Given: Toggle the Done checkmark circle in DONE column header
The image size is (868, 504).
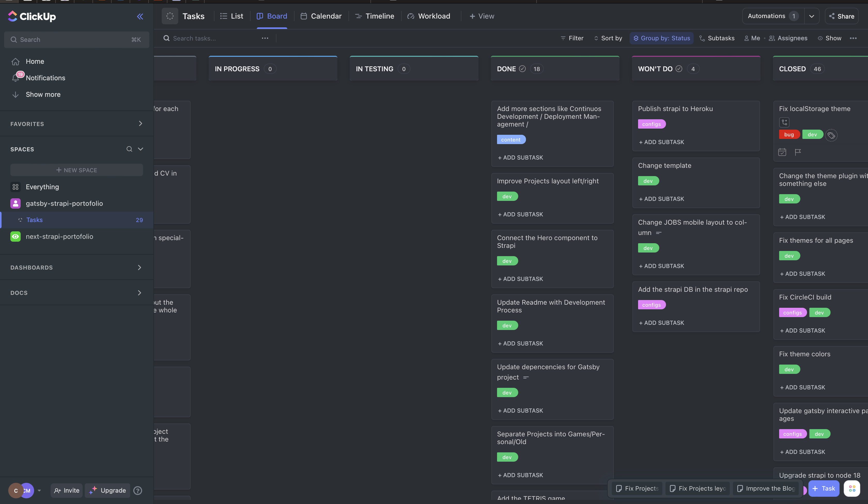Looking at the screenshot, I should (x=522, y=69).
